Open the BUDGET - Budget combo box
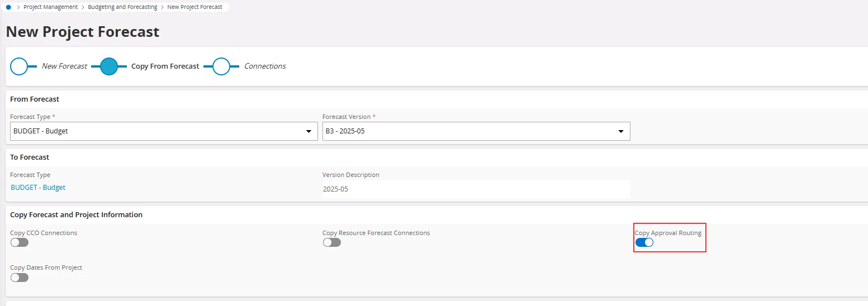This screenshot has height=306, width=868. pos(164,131)
